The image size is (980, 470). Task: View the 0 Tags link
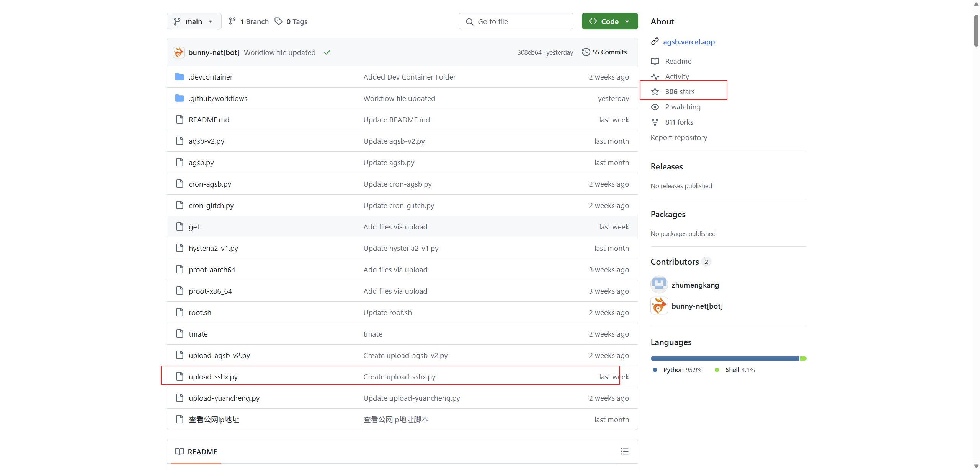(291, 21)
